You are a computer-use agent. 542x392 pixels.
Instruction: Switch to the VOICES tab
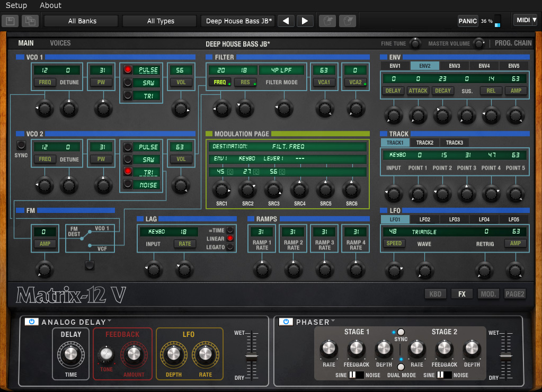[60, 43]
